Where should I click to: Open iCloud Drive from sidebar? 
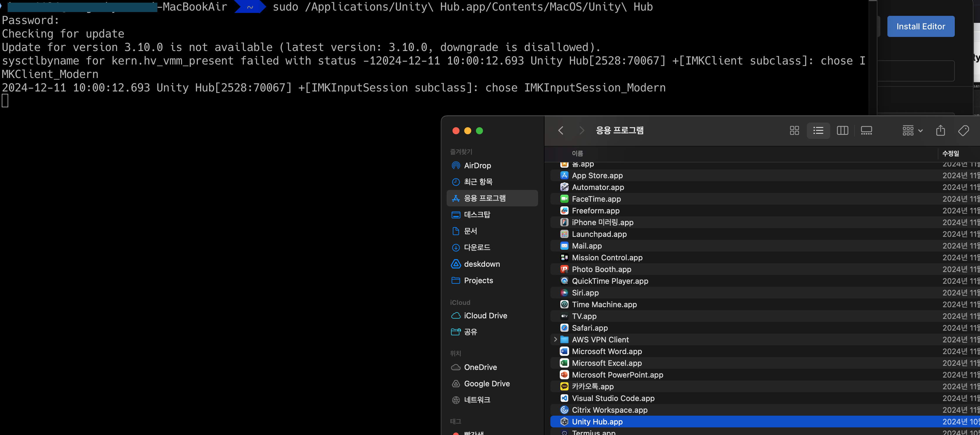click(x=485, y=315)
